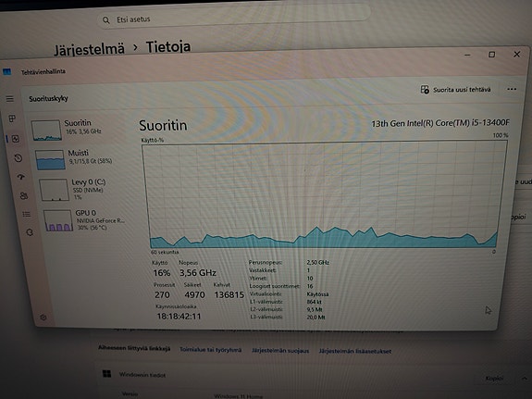This screenshot has width=532, height=399.
Task: Open the Processes page icon in sidebar
Action: (x=12, y=118)
